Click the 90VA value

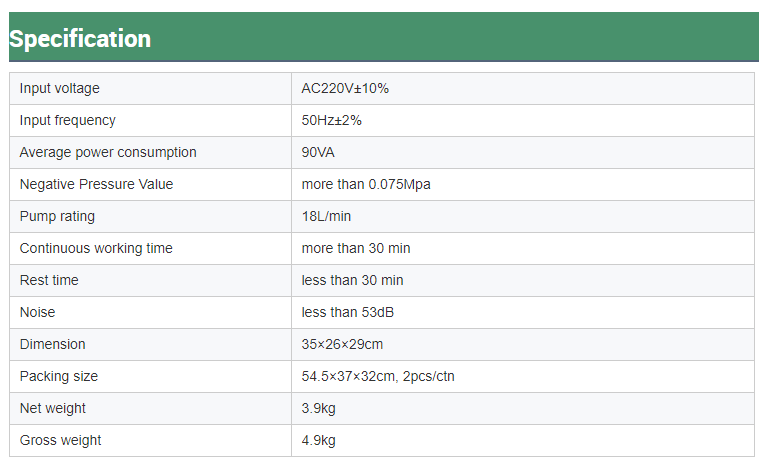pyautogui.click(x=320, y=152)
